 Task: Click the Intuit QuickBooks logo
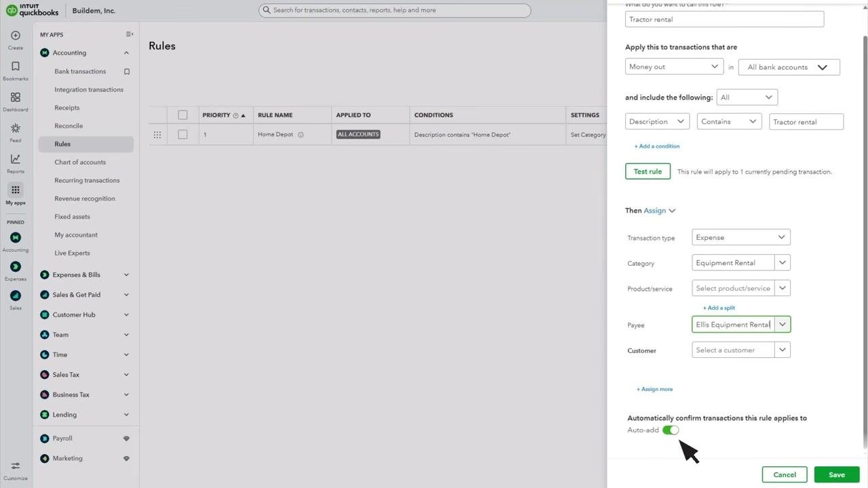(32, 10)
